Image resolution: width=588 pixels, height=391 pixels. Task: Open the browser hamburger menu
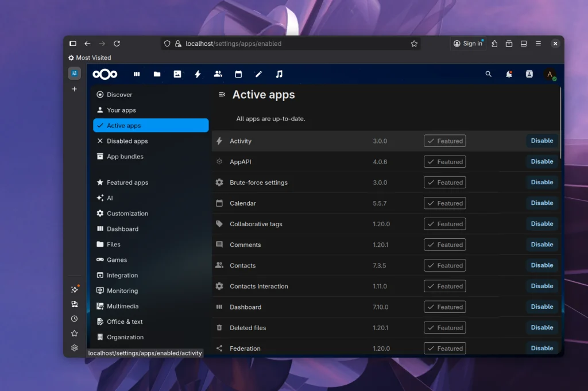[538, 44]
